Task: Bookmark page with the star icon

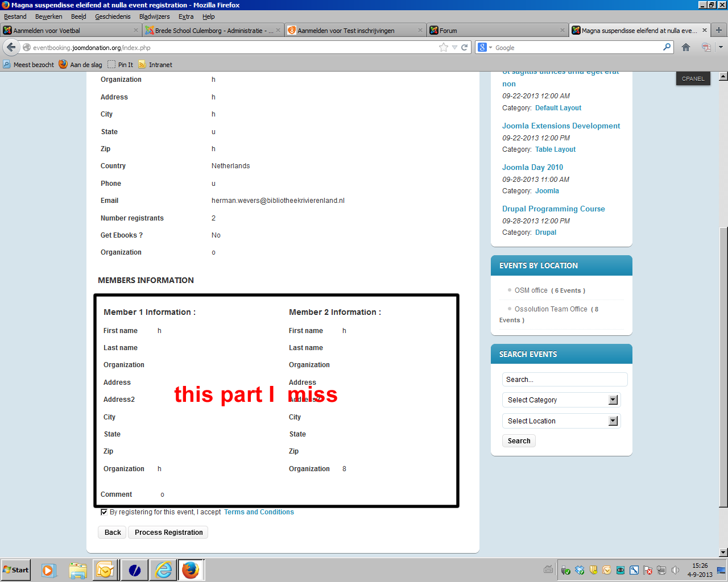Action: pos(444,47)
